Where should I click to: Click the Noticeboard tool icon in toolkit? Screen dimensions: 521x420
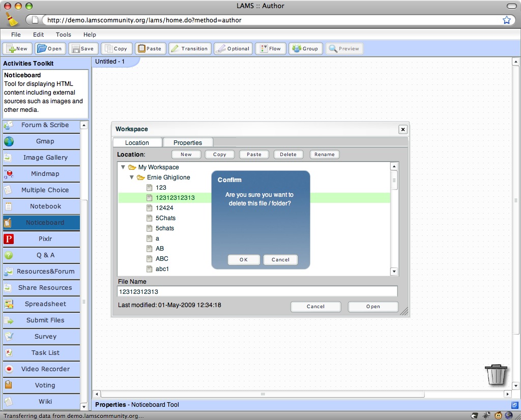tap(9, 223)
